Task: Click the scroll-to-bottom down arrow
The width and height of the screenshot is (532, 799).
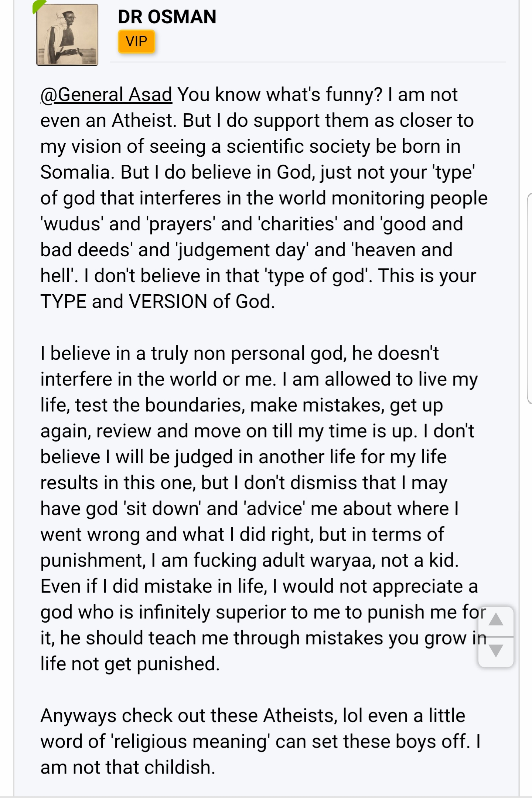Action: tap(496, 652)
